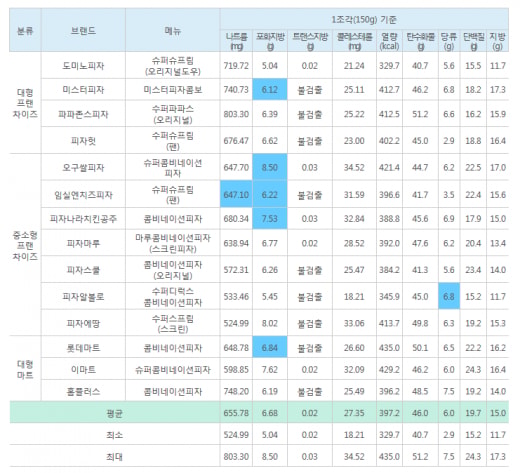Select the 롯데마트 brand cell
Viewport: 520px width, 473px height.
(83, 348)
